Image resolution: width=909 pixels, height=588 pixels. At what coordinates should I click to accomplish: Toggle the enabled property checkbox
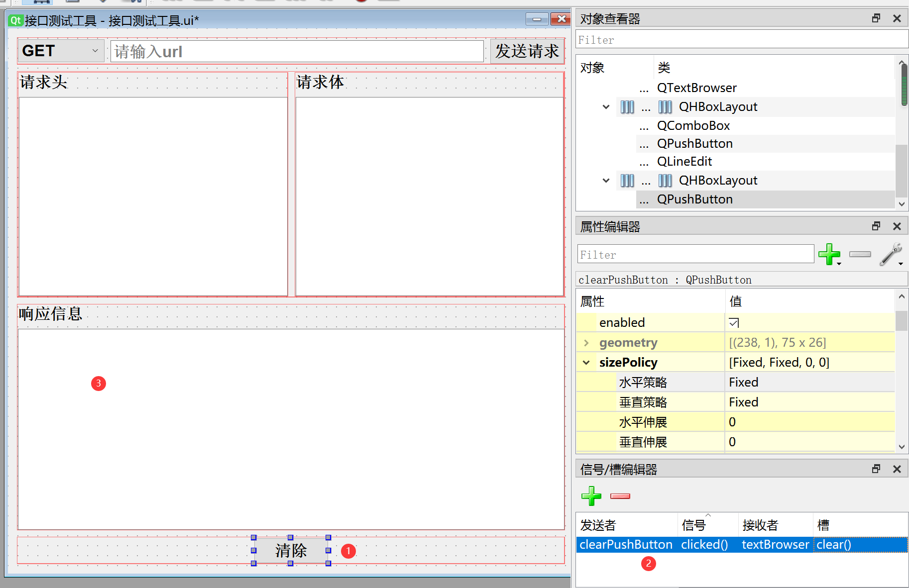[734, 323]
